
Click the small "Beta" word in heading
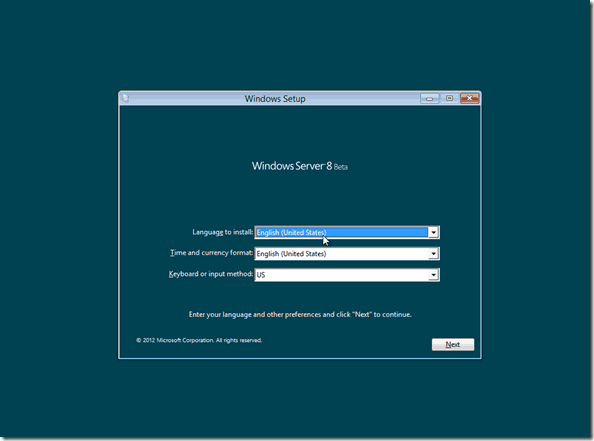341,167
